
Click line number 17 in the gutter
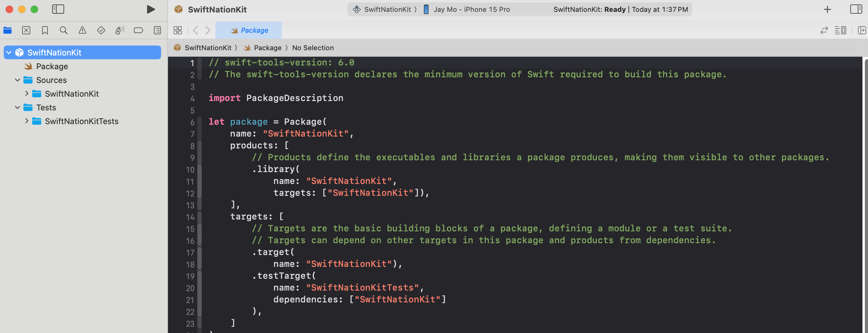coord(190,253)
